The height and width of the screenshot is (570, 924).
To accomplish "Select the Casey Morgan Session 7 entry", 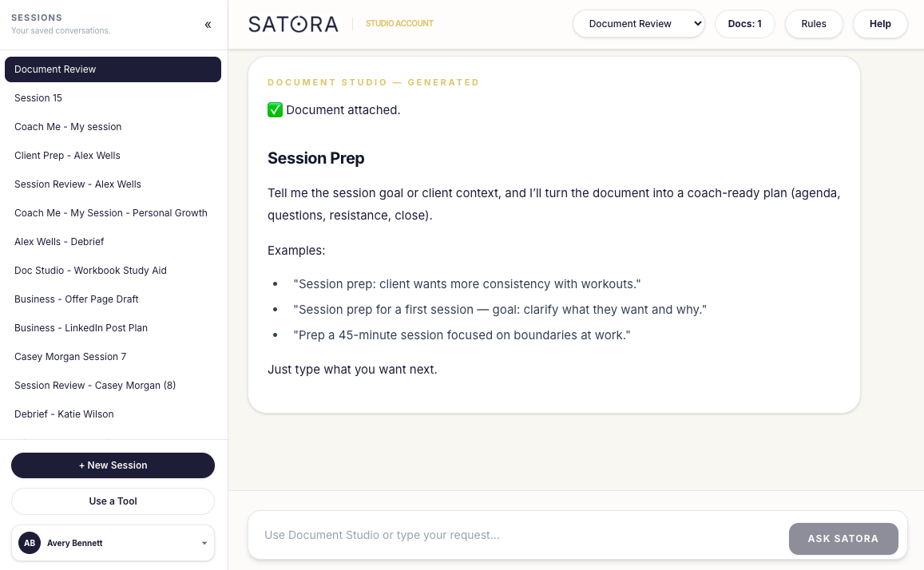I will [x=70, y=357].
